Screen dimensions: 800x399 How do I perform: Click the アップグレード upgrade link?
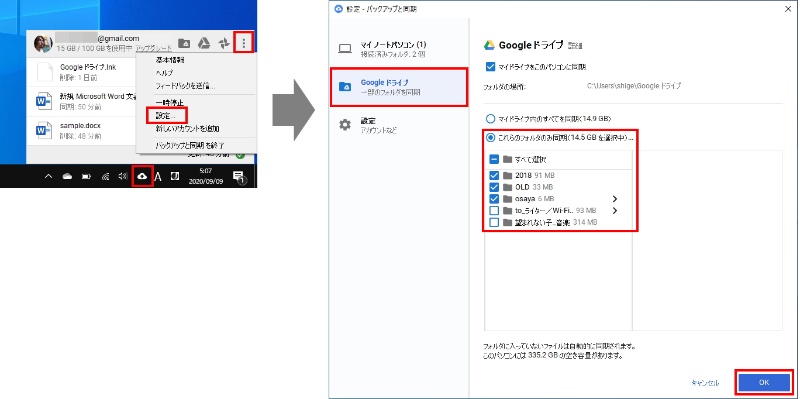(154, 48)
